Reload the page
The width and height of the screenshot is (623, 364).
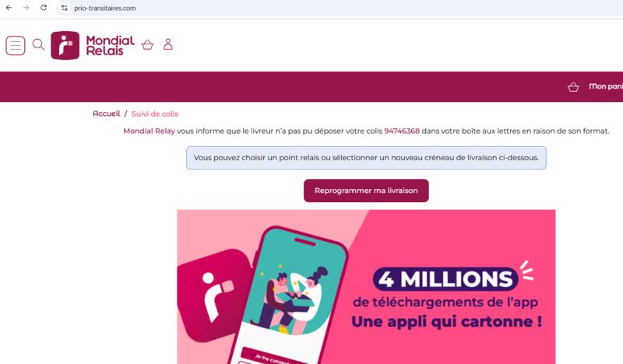(x=44, y=8)
